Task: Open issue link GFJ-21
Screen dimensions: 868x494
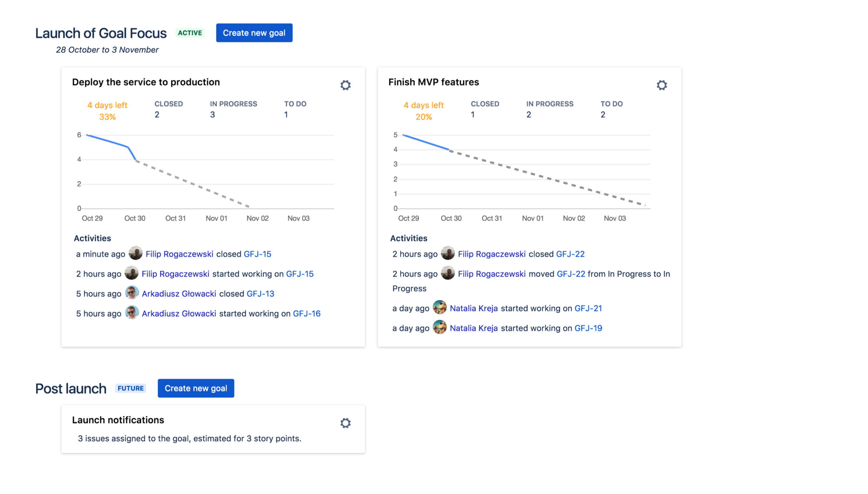Action: click(588, 308)
